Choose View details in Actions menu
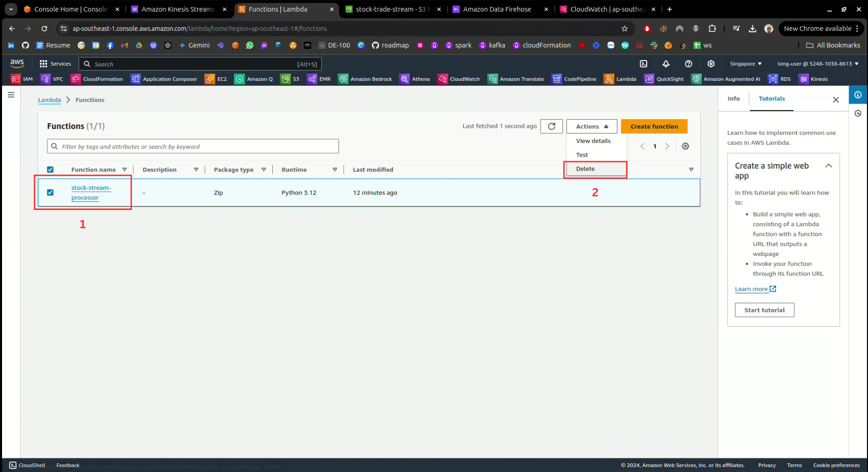This screenshot has height=472, width=868. click(x=593, y=141)
